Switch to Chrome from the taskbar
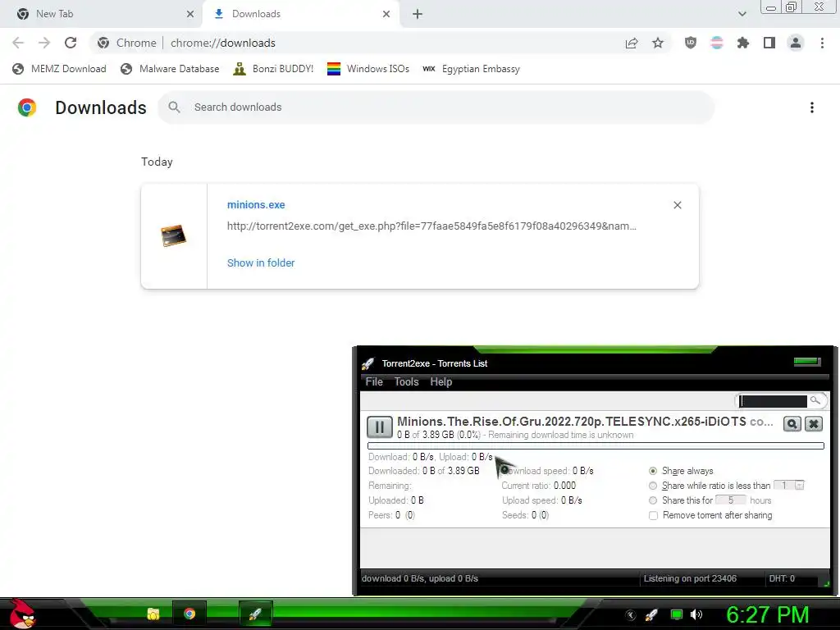Screen dimensions: 840x630 [x=189, y=614]
